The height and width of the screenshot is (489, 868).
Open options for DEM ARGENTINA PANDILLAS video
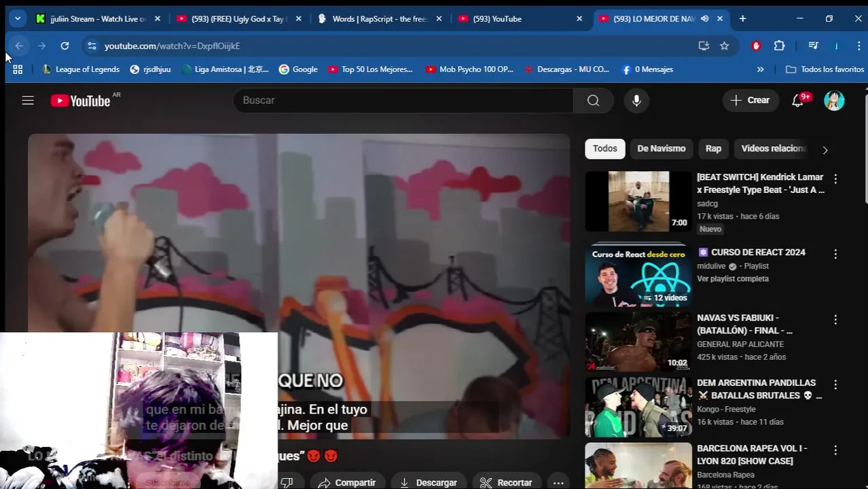pyautogui.click(x=835, y=384)
